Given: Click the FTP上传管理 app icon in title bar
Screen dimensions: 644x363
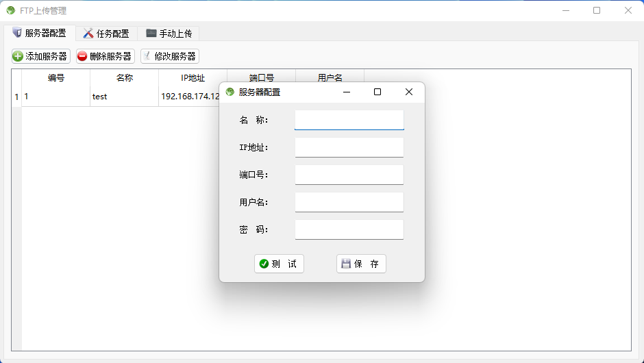Looking at the screenshot, I should [x=11, y=10].
